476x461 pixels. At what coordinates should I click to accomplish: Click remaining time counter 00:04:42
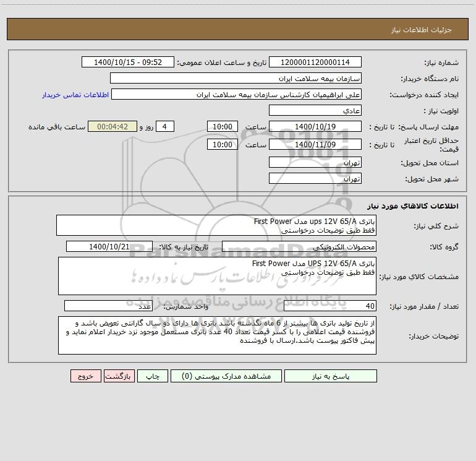pos(113,126)
